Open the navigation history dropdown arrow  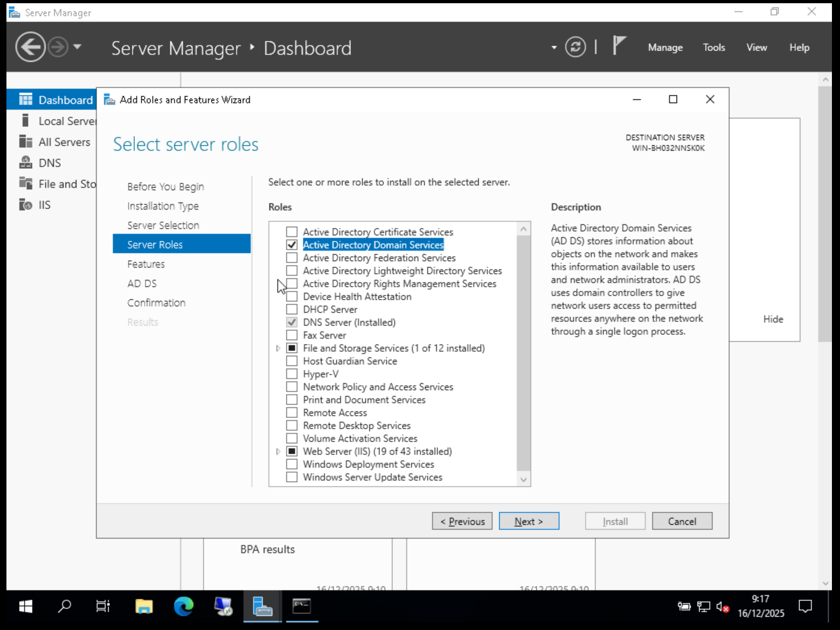[x=77, y=47]
